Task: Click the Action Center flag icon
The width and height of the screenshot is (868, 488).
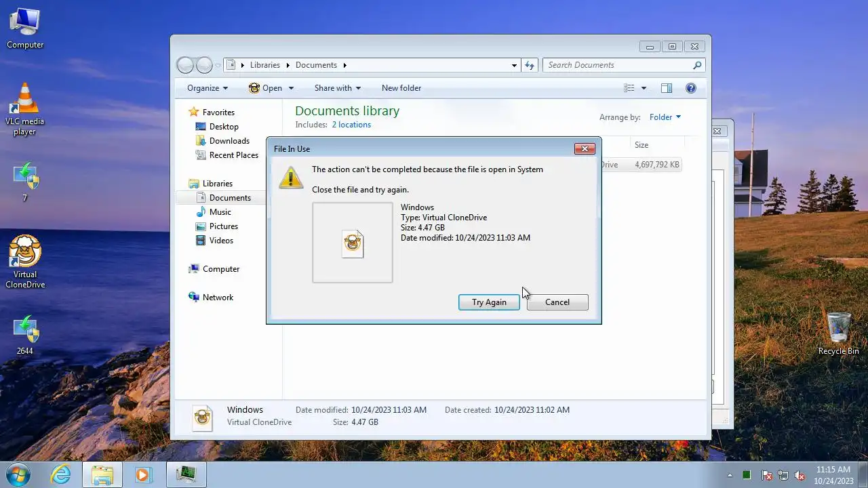Action: tap(767, 475)
